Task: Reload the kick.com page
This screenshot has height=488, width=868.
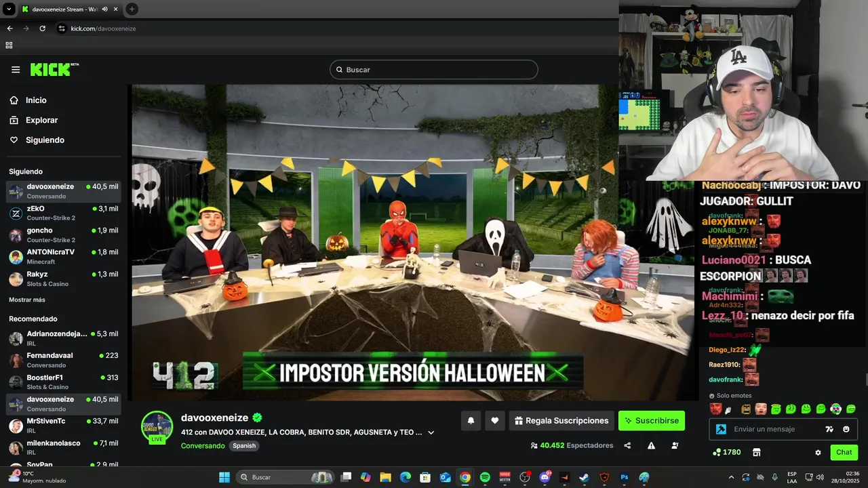Action: 42,28
